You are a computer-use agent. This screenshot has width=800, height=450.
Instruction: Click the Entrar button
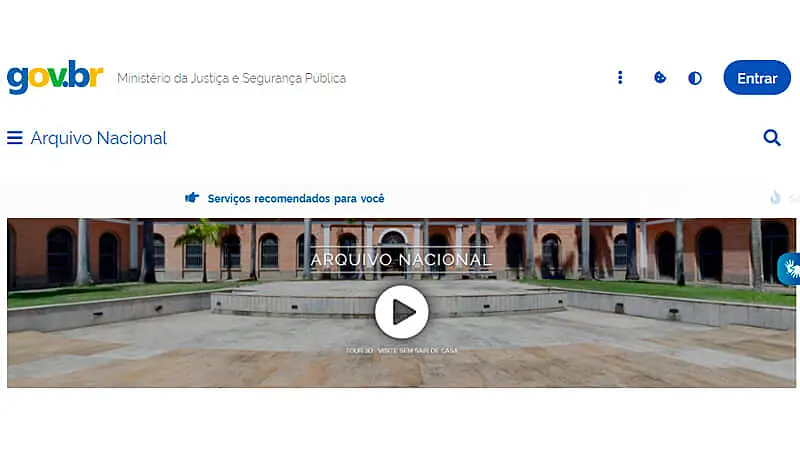coord(757,78)
